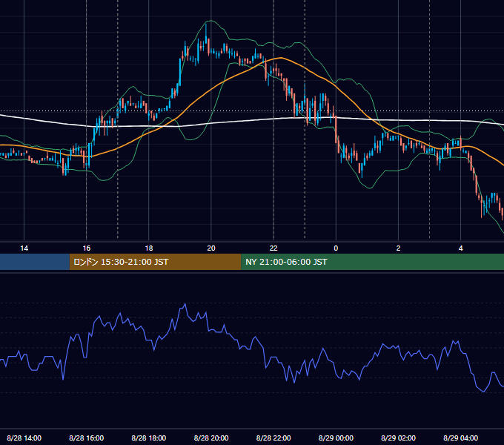Click the 8/28 20:00 time label

point(211,438)
